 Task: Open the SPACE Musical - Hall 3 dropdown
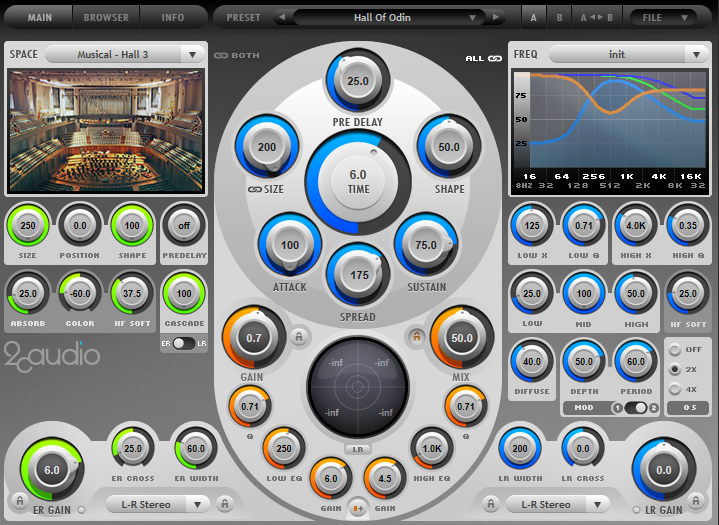pyautogui.click(x=125, y=55)
